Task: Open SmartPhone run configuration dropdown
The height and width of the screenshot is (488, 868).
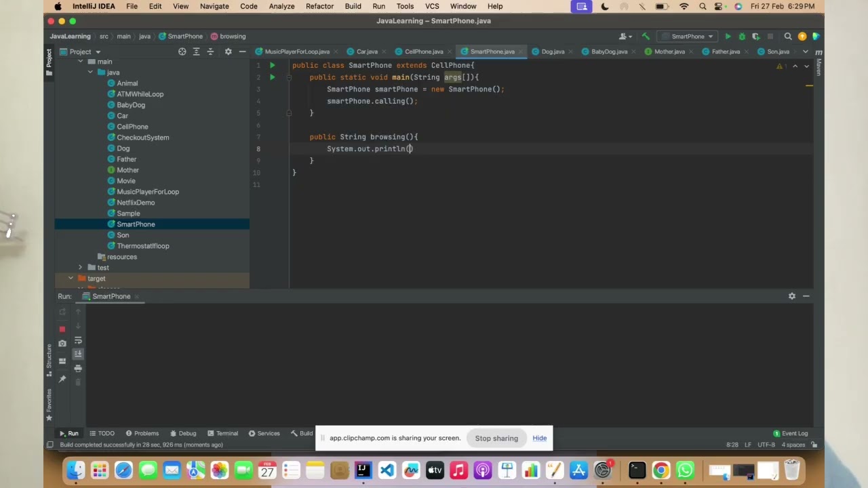Action: tap(688, 37)
